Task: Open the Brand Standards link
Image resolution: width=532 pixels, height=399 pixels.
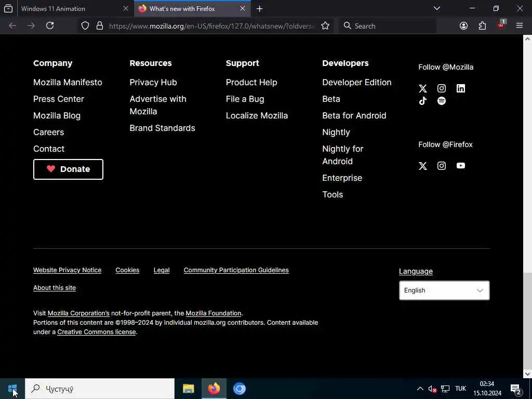Action: [x=162, y=128]
